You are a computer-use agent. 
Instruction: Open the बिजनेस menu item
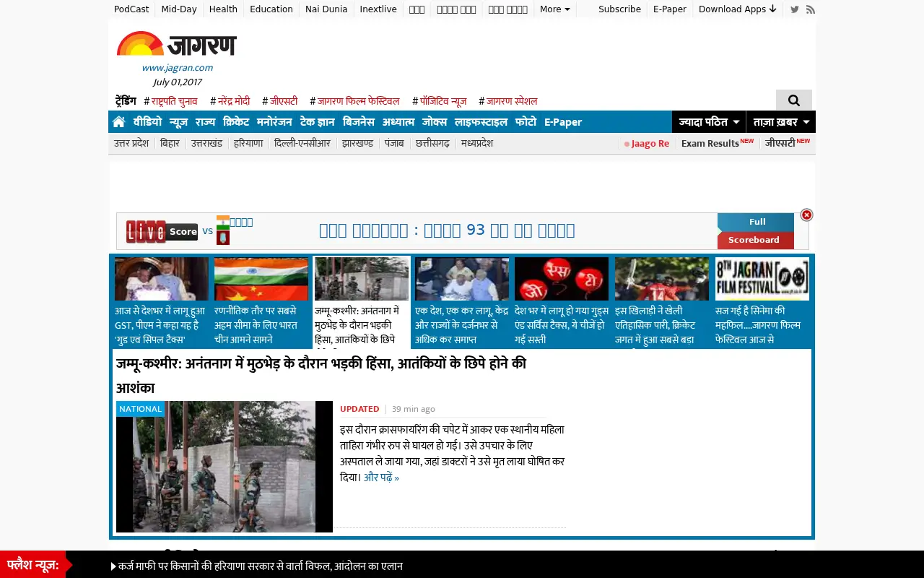click(359, 122)
